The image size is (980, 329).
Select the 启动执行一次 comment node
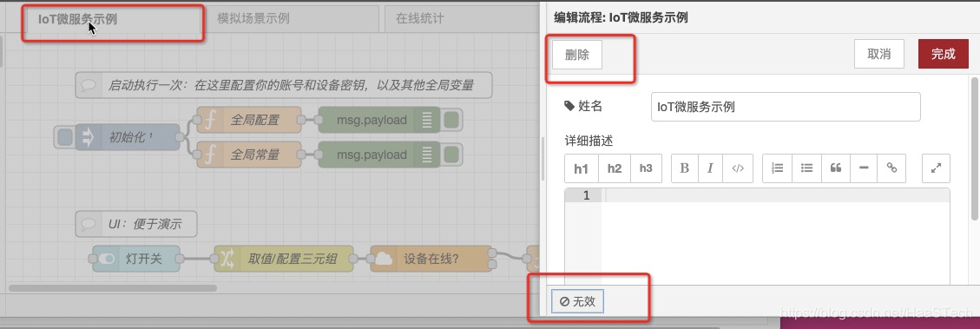pyautogui.click(x=284, y=85)
